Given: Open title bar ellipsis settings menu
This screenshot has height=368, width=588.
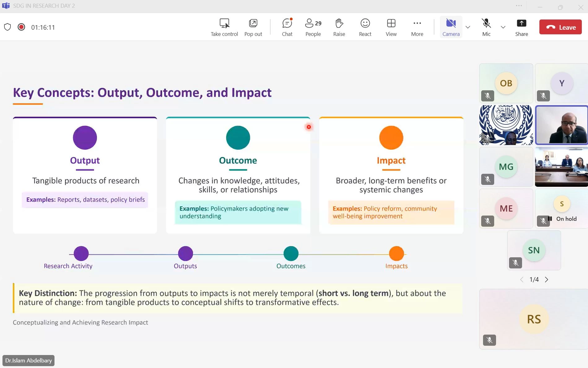Looking at the screenshot, I should pyautogui.click(x=519, y=6).
